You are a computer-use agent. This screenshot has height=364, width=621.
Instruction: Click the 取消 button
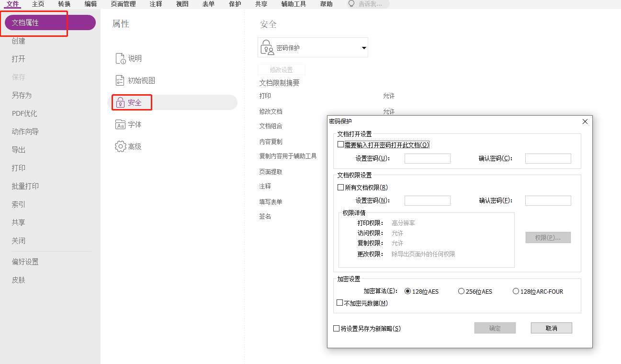[x=551, y=328]
